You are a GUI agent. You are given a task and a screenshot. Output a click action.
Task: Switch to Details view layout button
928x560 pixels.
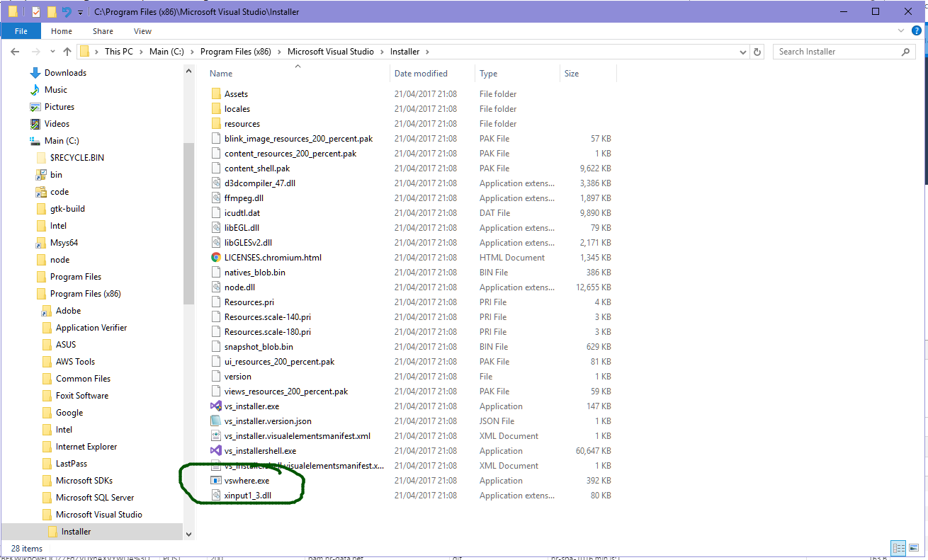[x=898, y=548]
